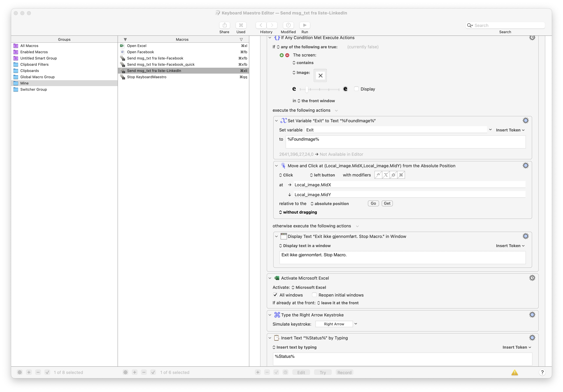
Task: Add new action with plus button
Action: (258, 372)
